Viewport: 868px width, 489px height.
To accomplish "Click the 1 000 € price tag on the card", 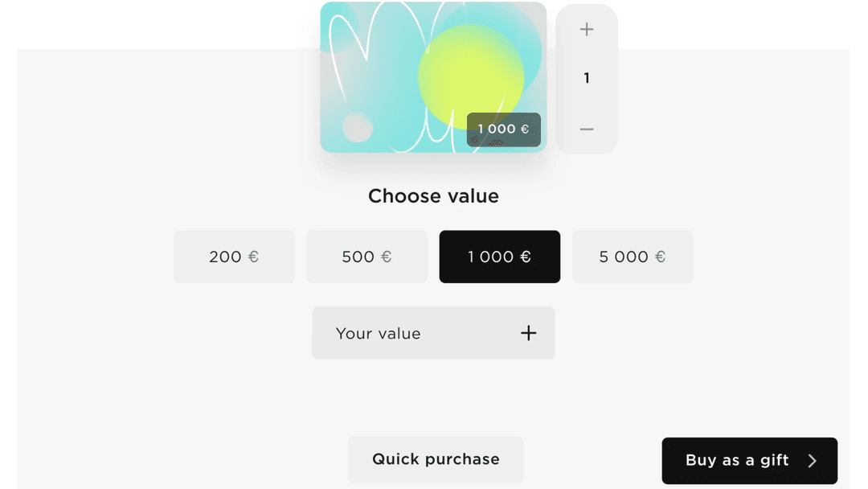I will pyautogui.click(x=503, y=129).
